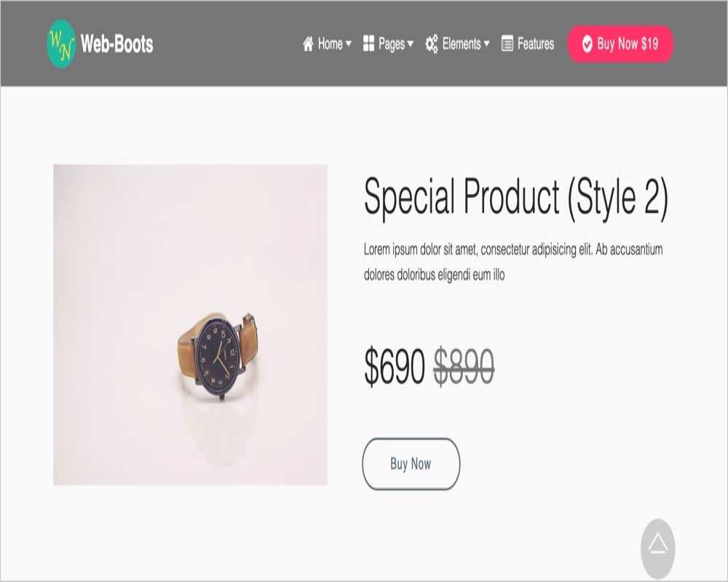728x582 pixels.
Task: Click the outlined Buy Now button
Action: click(x=411, y=463)
